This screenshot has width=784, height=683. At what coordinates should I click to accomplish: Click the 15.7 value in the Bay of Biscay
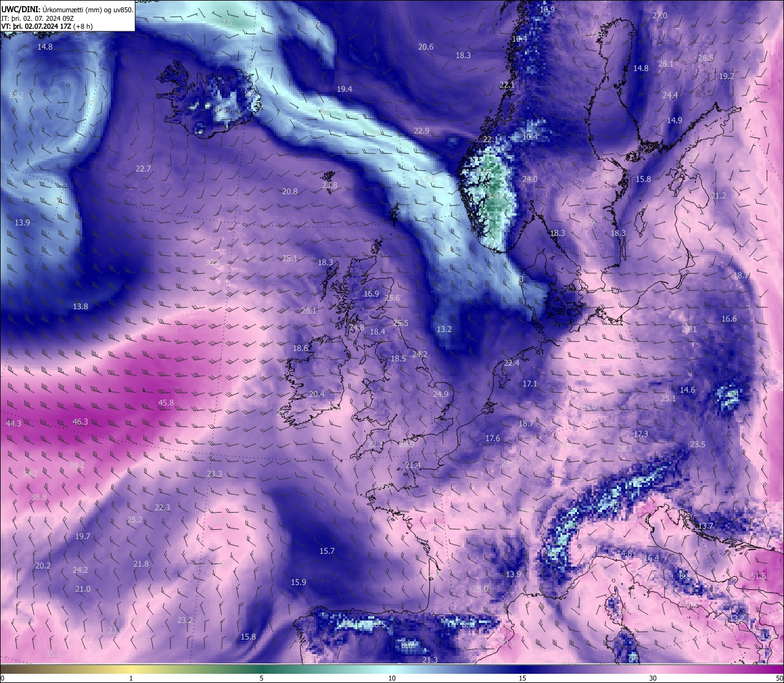coord(327,551)
